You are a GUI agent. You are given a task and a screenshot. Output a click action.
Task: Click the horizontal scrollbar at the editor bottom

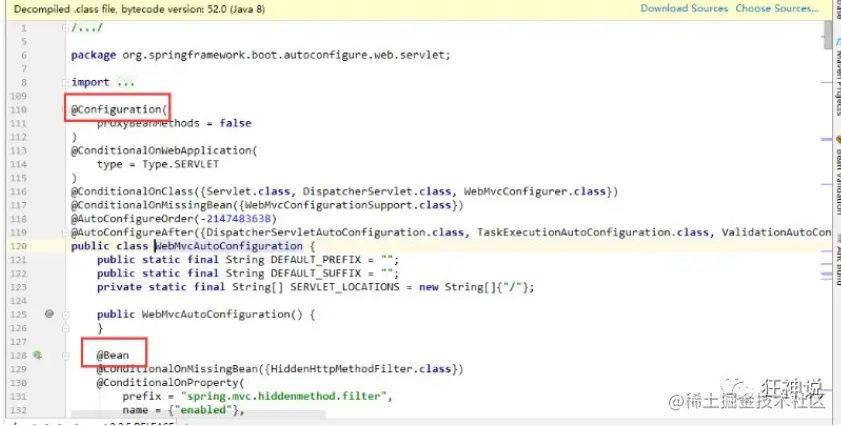point(198,415)
